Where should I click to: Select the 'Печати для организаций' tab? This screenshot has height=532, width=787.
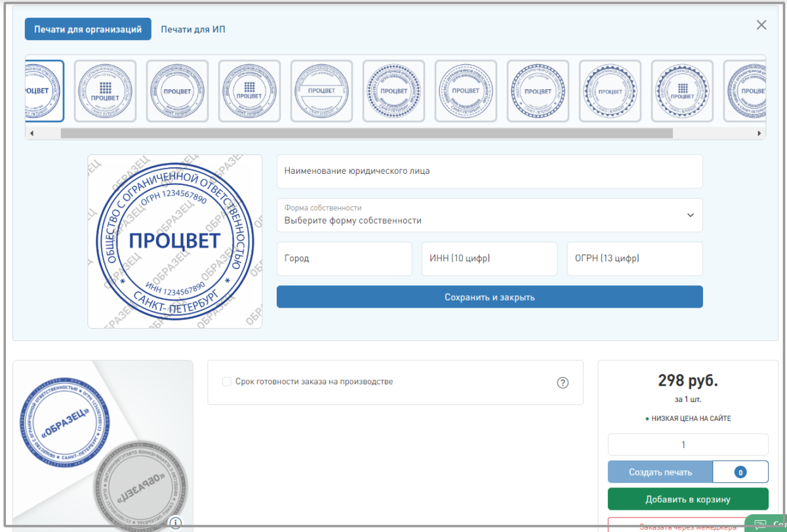pos(88,30)
